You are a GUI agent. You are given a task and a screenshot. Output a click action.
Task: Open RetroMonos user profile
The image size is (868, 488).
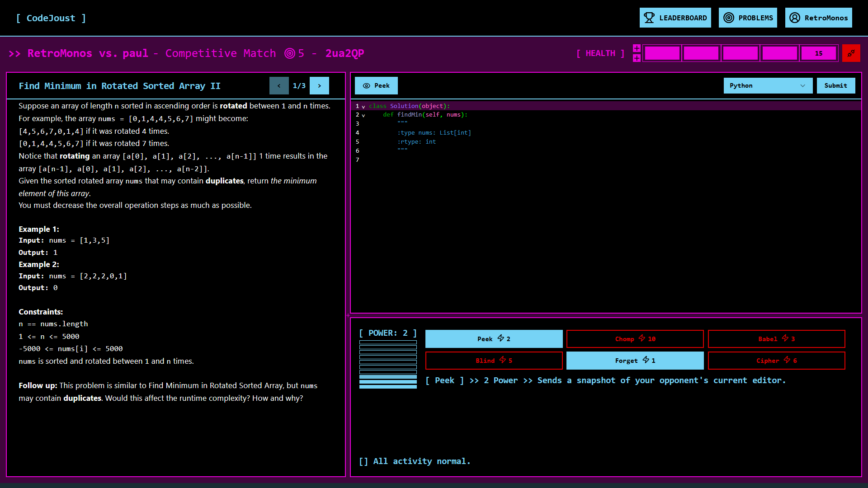coord(818,18)
